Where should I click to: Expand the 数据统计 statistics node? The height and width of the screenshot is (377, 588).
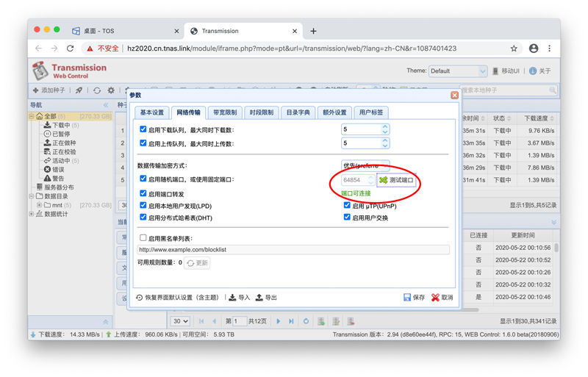pos(32,214)
